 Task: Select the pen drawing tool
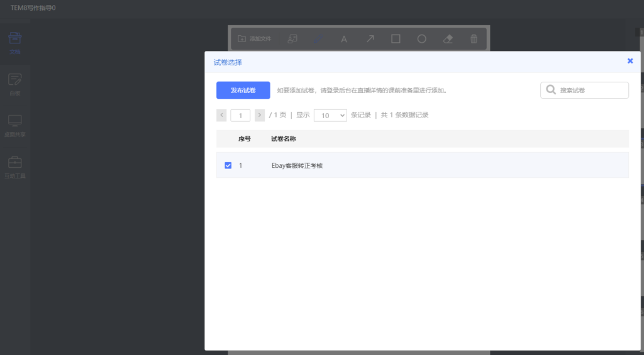[x=318, y=39]
